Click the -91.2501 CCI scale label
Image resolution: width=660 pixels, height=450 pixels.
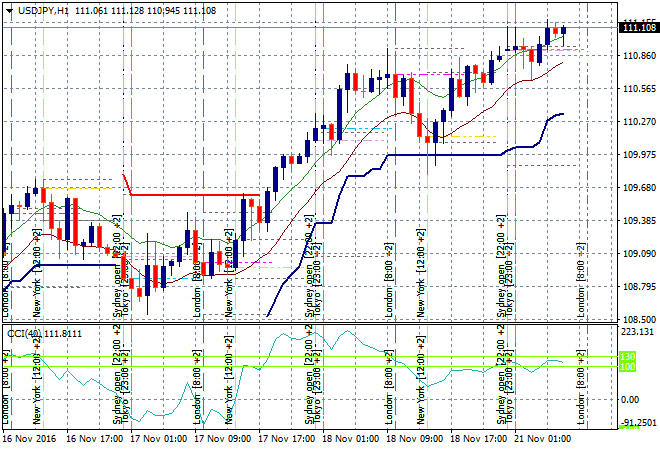point(637,423)
